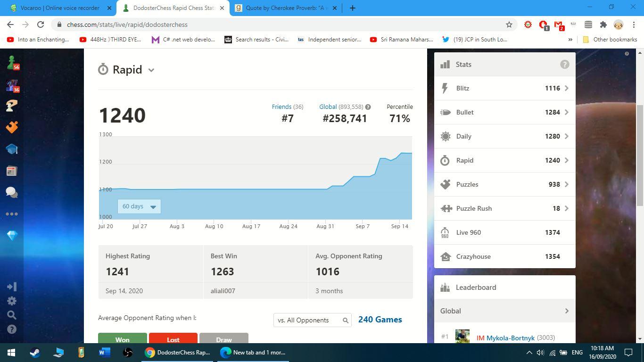The width and height of the screenshot is (644, 362).
Task: Expand the Global leaderboard chevron
Action: coord(566,311)
